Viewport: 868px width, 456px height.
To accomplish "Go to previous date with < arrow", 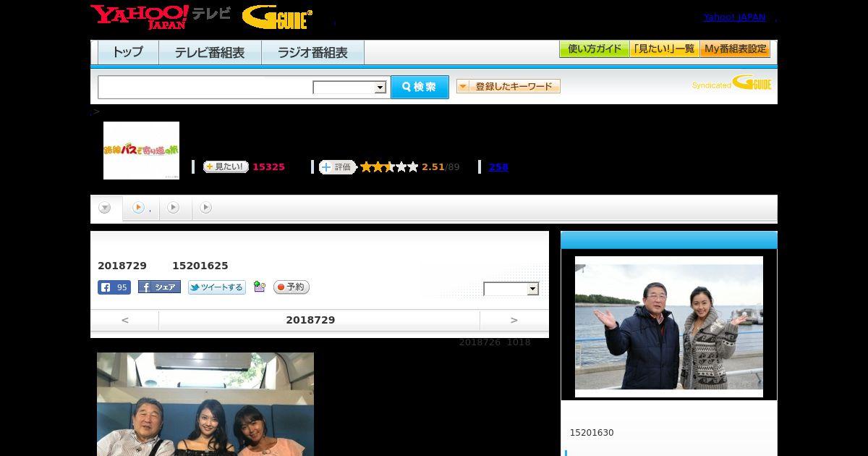I will click(x=124, y=320).
